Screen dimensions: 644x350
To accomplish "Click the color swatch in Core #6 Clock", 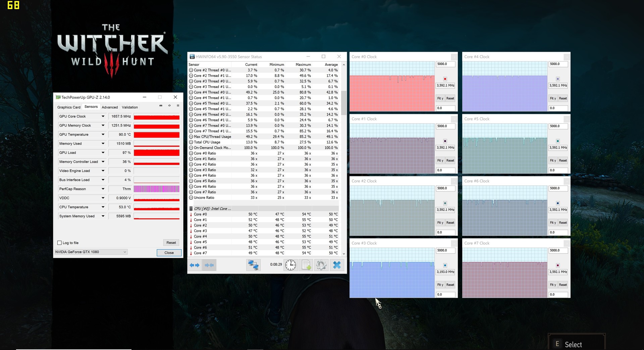I will pos(558,203).
